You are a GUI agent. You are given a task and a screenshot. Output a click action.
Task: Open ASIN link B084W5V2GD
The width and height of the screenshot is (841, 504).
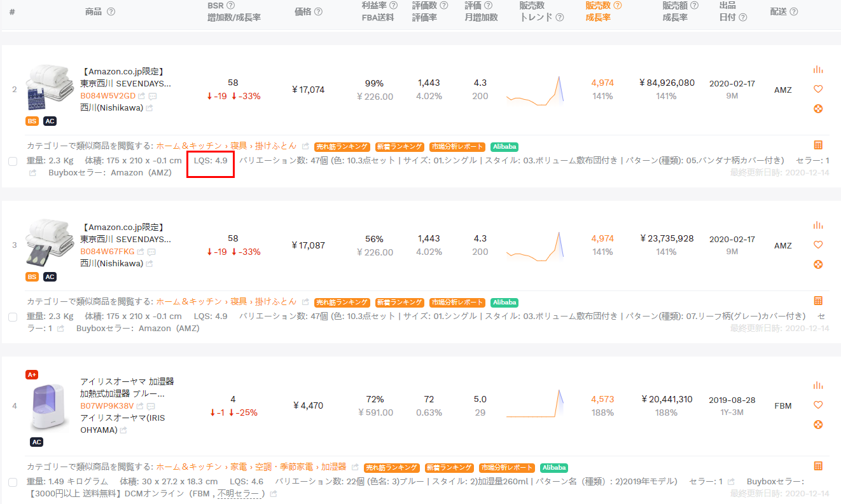(108, 96)
